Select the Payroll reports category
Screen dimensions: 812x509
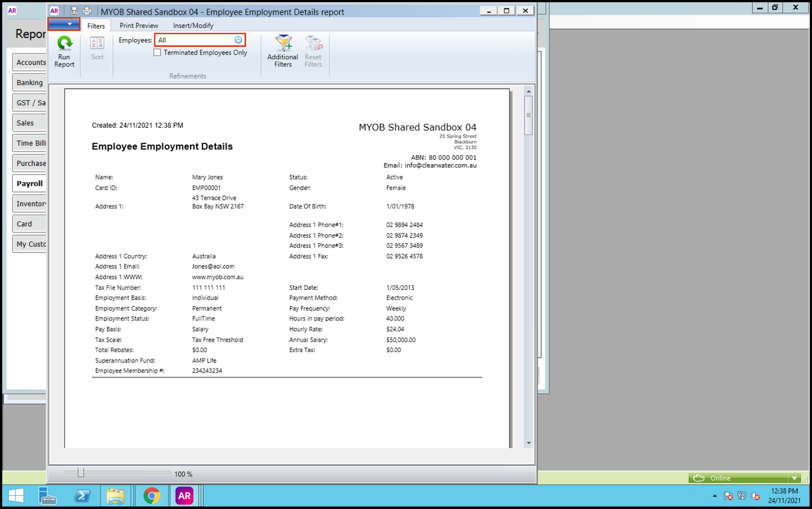coord(30,184)
